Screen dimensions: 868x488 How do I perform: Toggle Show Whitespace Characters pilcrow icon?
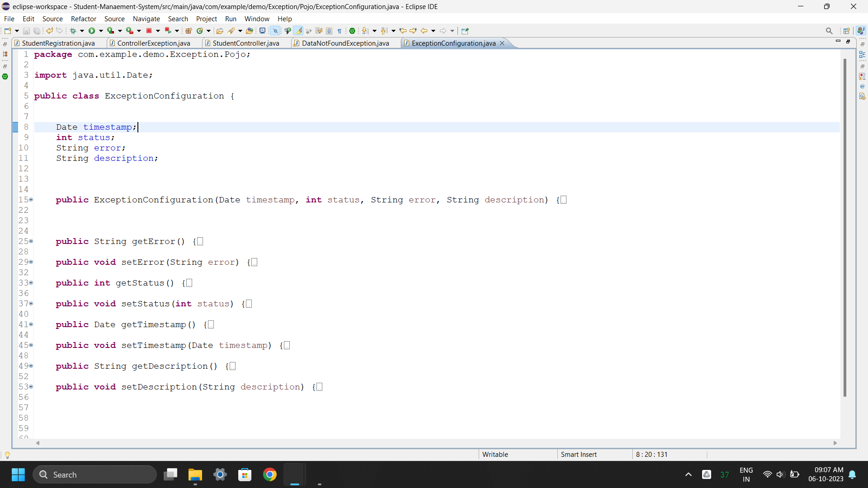point(340,31)
